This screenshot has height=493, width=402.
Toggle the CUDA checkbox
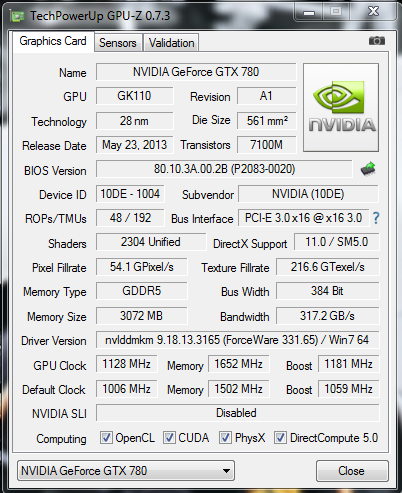[169, 437]
